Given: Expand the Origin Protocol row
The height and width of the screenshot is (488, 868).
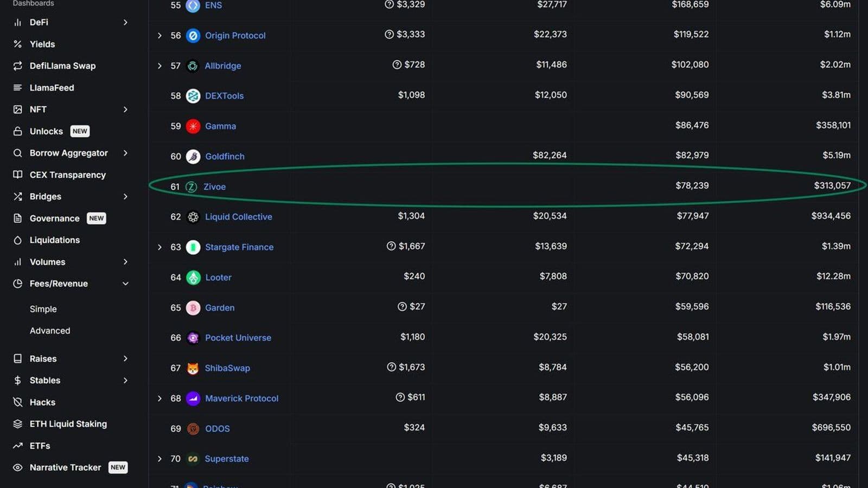Looking at the screenshot, I should [159, 35].
